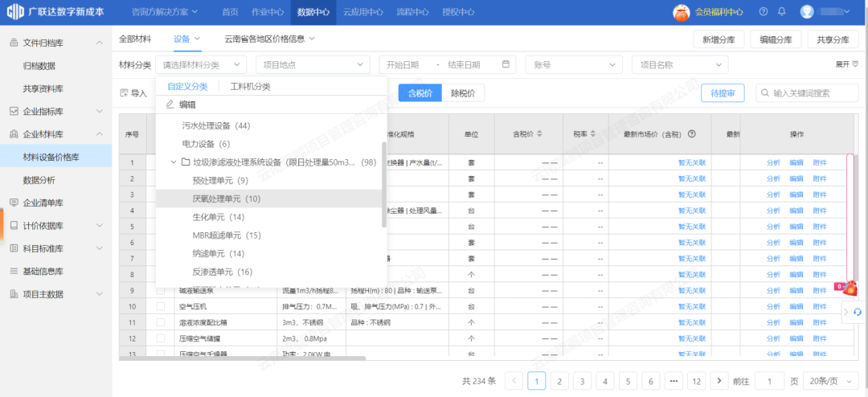Click the 会员福利中心 avatar icon
Screen dimensions: 868x397
coord(681,12)
